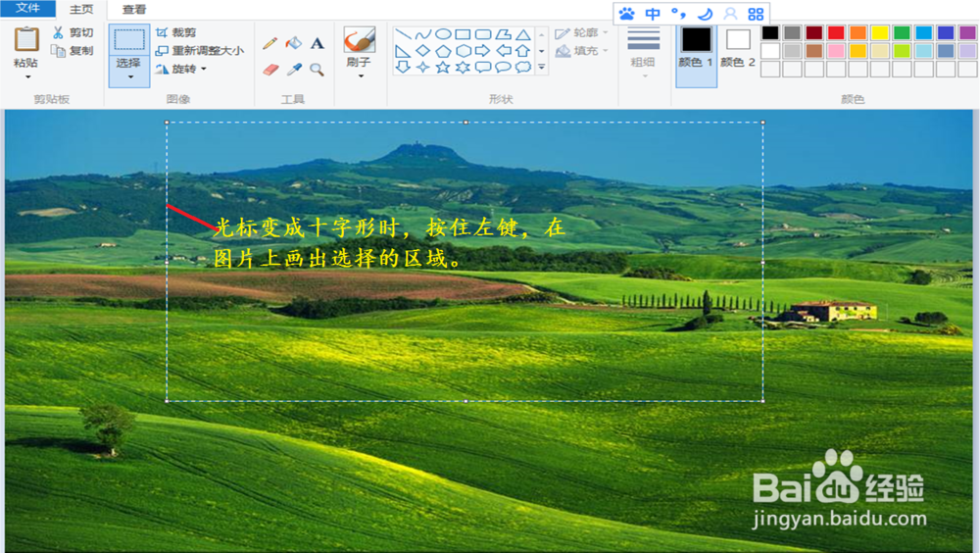Choose the Rounded rectangular callout shape
Image resolution: width=980 pixels, height=553 pixels.
tap(483, 67)
